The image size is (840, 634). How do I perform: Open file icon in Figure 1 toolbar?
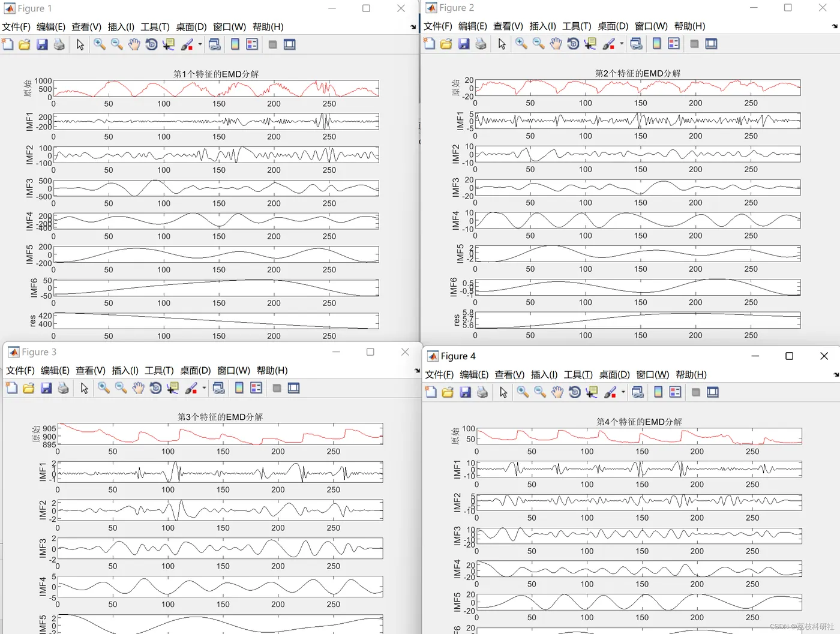pos(25,44)
